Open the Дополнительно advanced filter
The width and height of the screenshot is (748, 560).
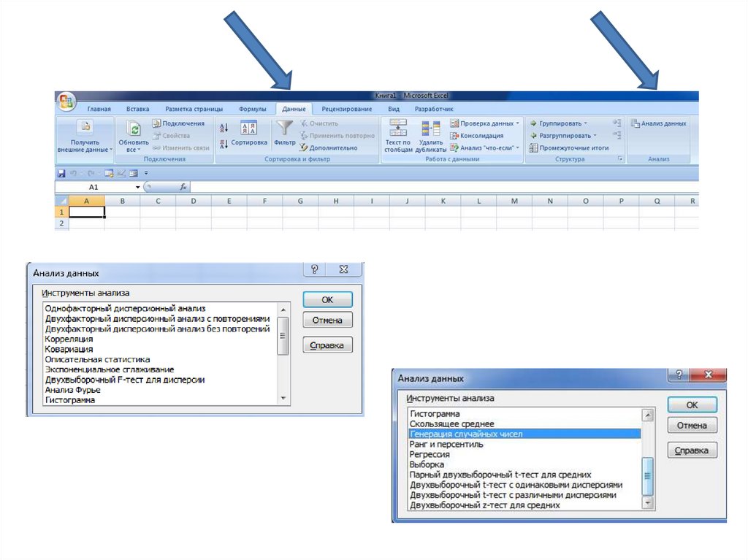(x=329, y=148)
